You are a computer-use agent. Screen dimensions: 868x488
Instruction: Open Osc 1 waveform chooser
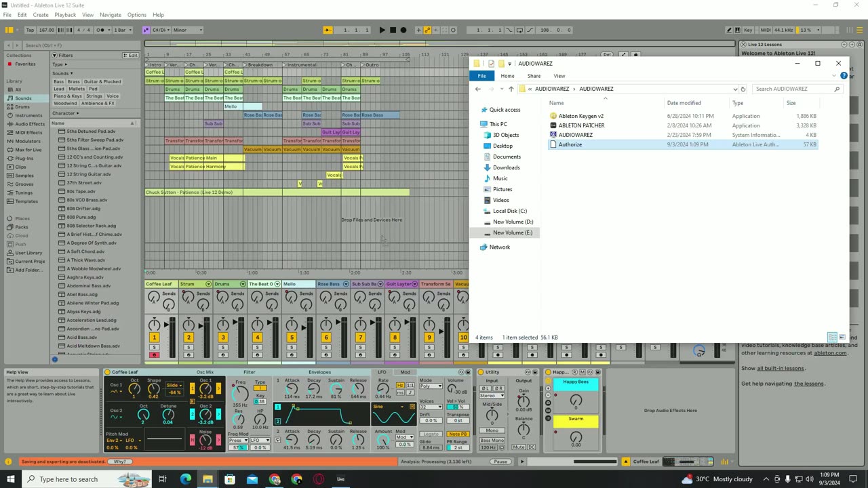pos(117,392)
